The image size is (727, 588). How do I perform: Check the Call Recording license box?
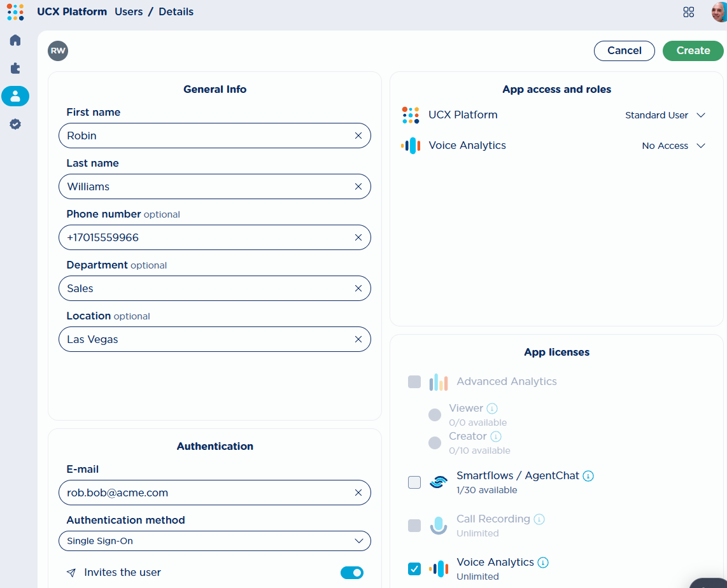coord(414,526)
